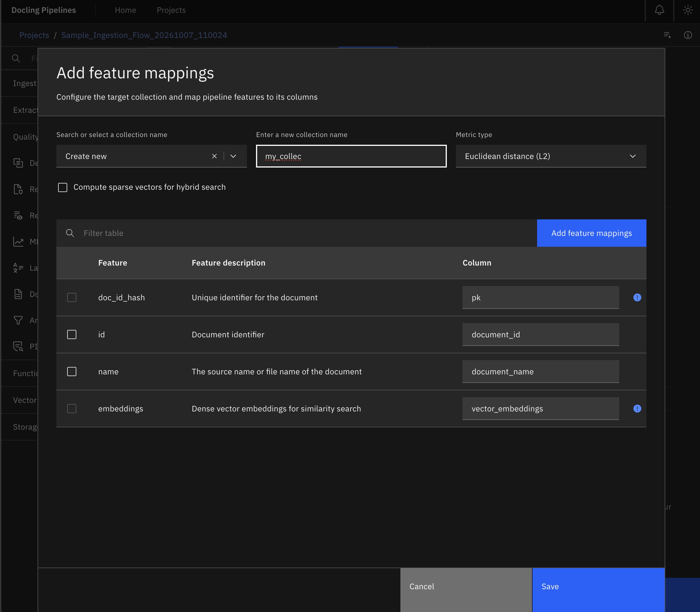
Task: Enable compute sparse vectors for hybrid search
Action: [62, 187]
